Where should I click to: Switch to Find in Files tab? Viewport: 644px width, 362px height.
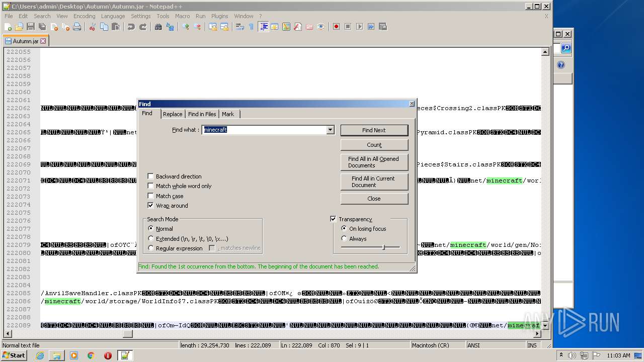pyautogui.click(x=202, y=114)
